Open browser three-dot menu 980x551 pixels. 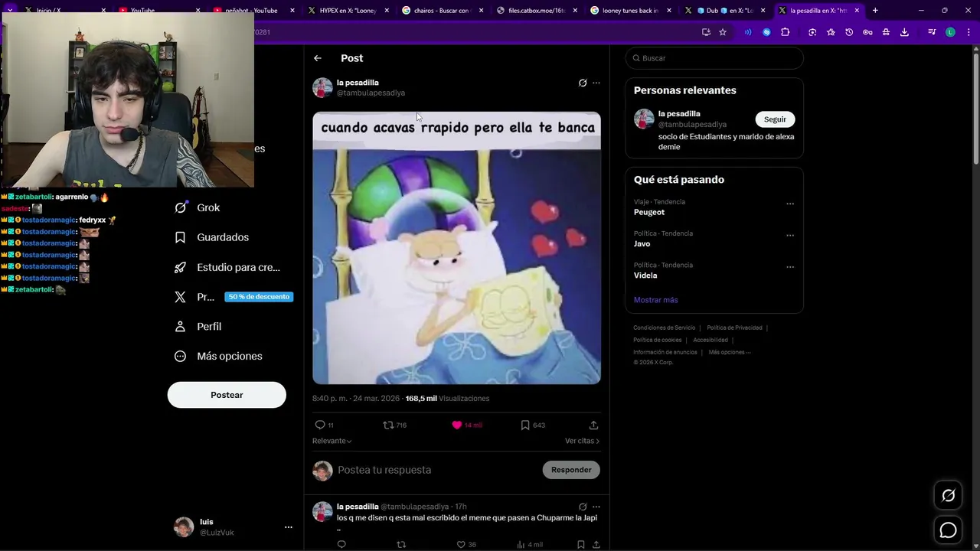point(969,32)
